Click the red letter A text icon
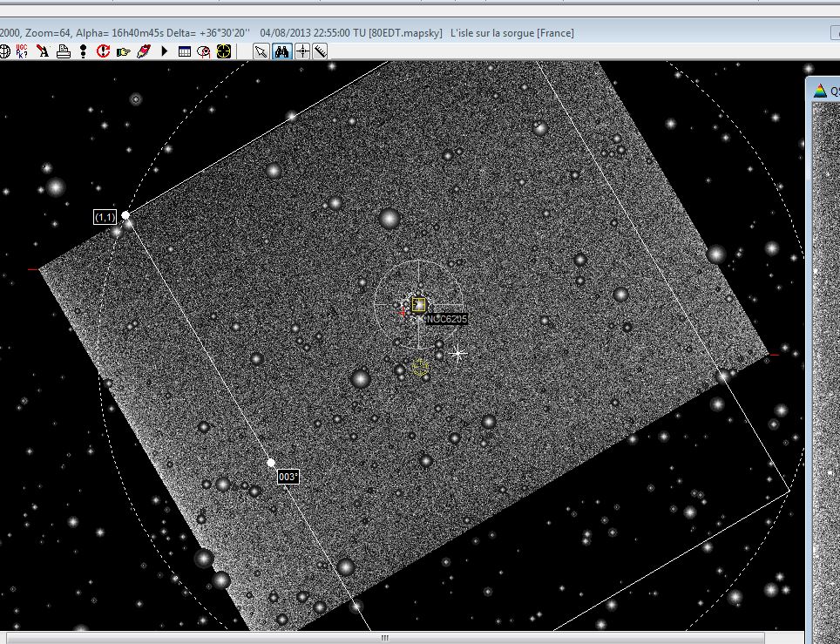Image resolution: width=840 pixels, height=644 pixels. [43, 51]
